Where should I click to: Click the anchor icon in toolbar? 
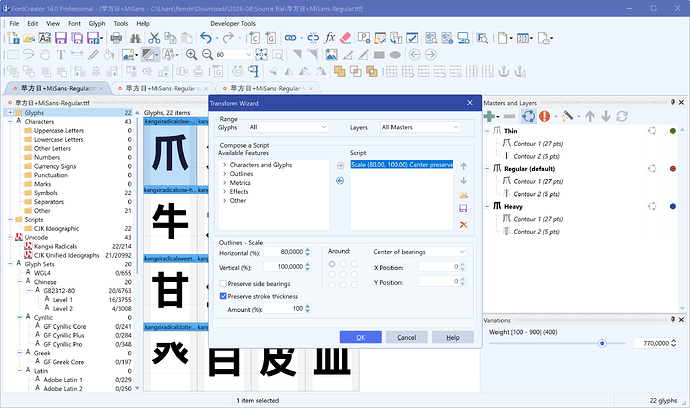coord(504,71)
